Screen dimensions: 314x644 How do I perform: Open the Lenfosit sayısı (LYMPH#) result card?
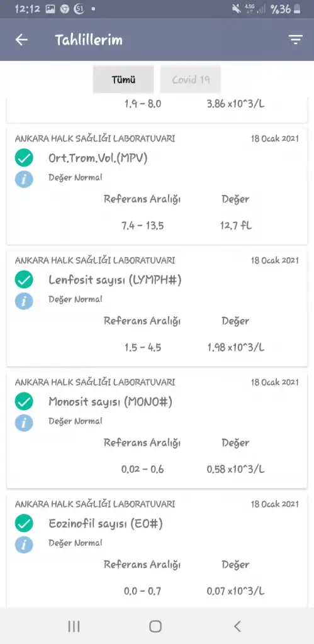[x=157, y=308]
